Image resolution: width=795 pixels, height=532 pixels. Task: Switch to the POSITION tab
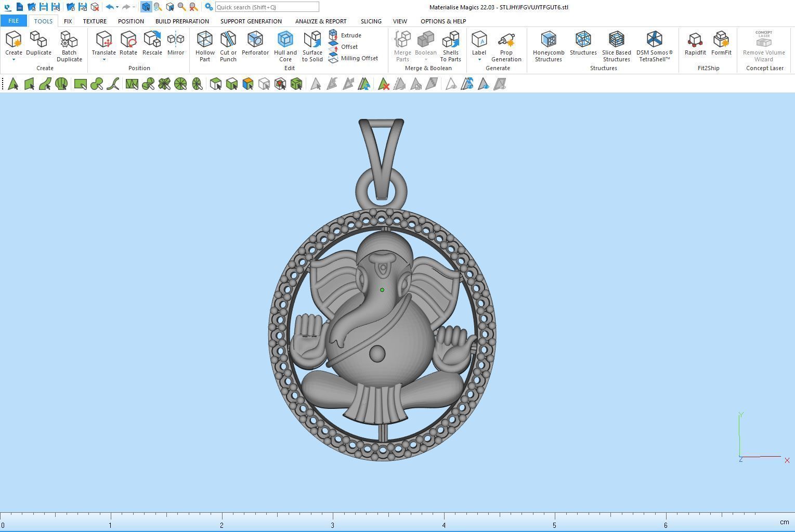(x=131, y=21)
